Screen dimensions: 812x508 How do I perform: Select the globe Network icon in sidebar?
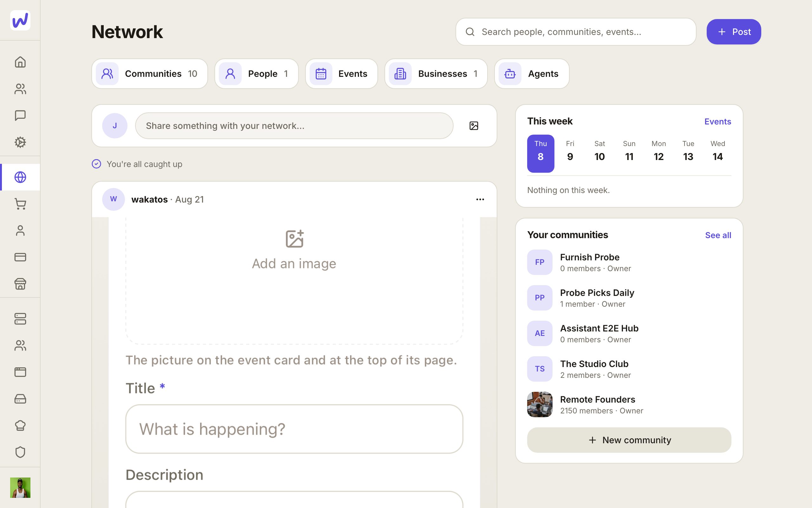[20, 177]
